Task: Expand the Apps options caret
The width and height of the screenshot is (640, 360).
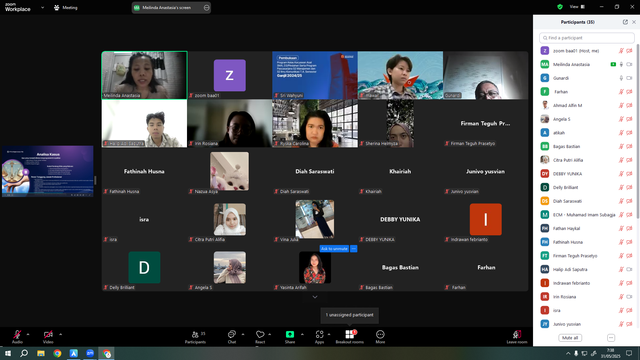Action: click(x=329, y=334)
